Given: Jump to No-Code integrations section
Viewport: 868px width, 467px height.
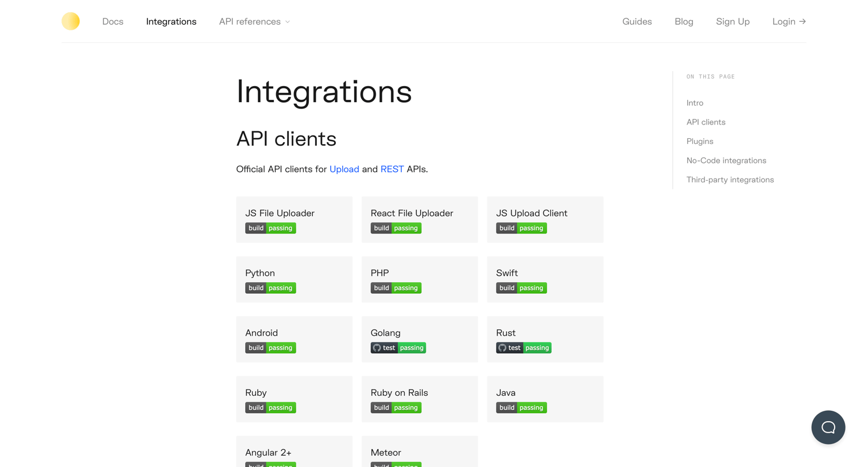Looking at the screenshot, I should [726, 161].
